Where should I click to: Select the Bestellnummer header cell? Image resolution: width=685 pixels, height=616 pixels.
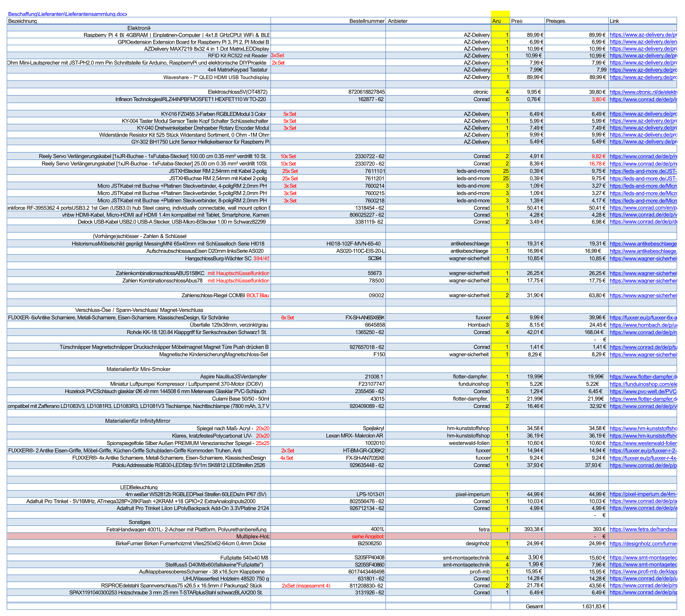tap(366, 21)
